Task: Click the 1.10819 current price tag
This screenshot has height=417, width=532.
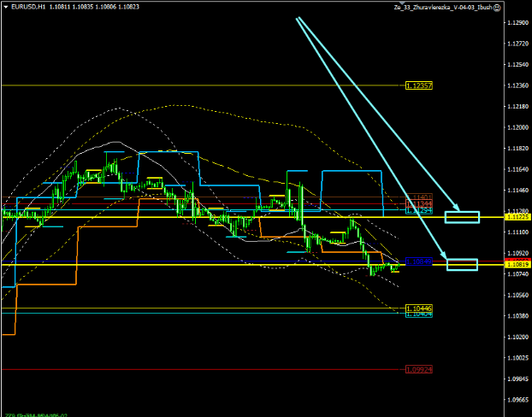Action: coord(517,265)
